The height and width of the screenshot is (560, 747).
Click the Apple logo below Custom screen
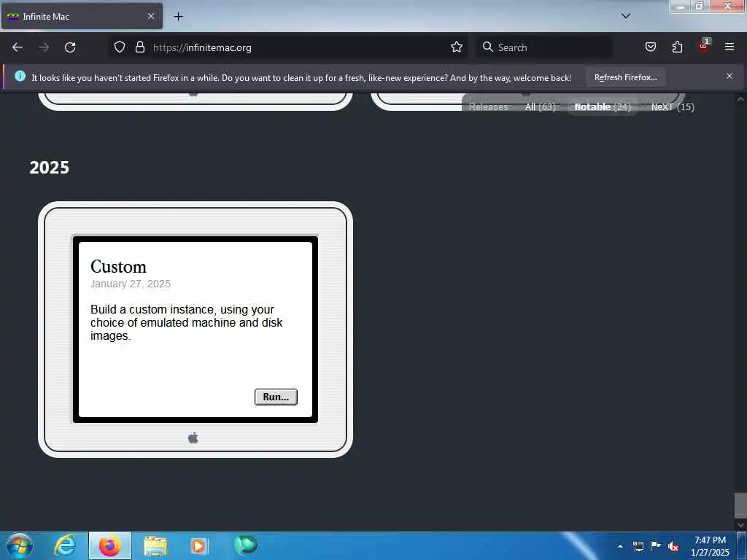click(193, 437)
